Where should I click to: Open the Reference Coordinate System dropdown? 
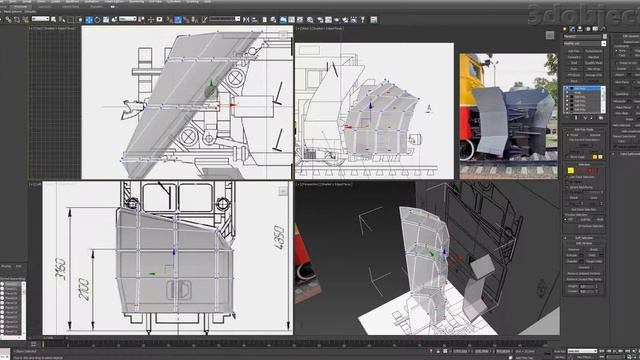pyautogui.click(x=127, y=19)
